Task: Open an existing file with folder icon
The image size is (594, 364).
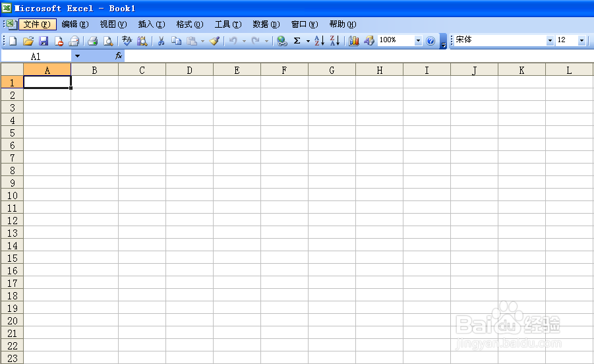Action: (28, 41)
